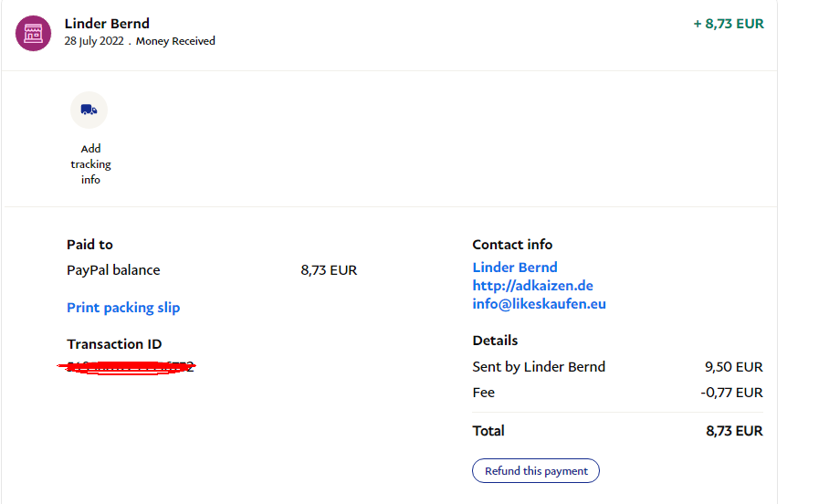Image resolution: width=819 pixels, height=504 pixels.
Task: Click the Linder Bernd header name
Action: coord(107,24)
